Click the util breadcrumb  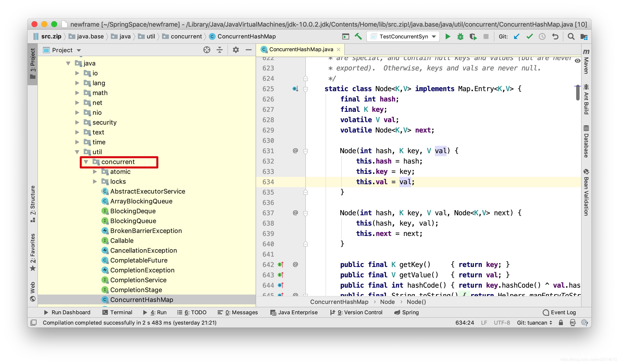147,36
